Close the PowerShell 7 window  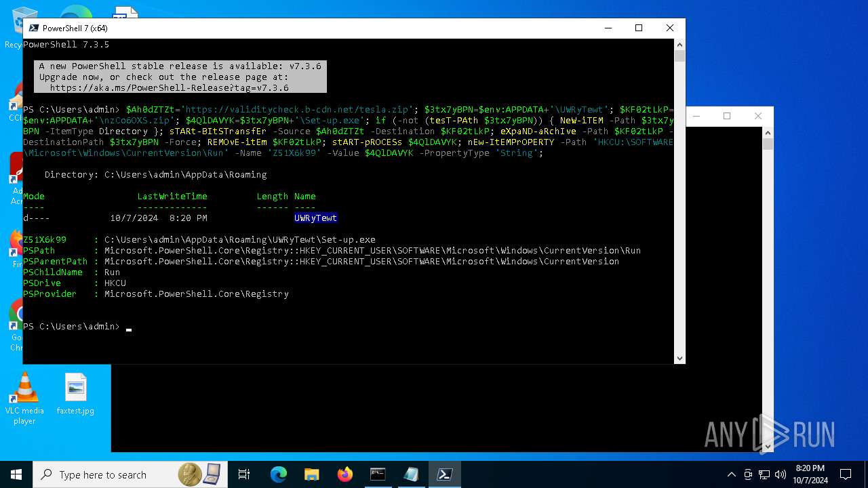point(669,28)
